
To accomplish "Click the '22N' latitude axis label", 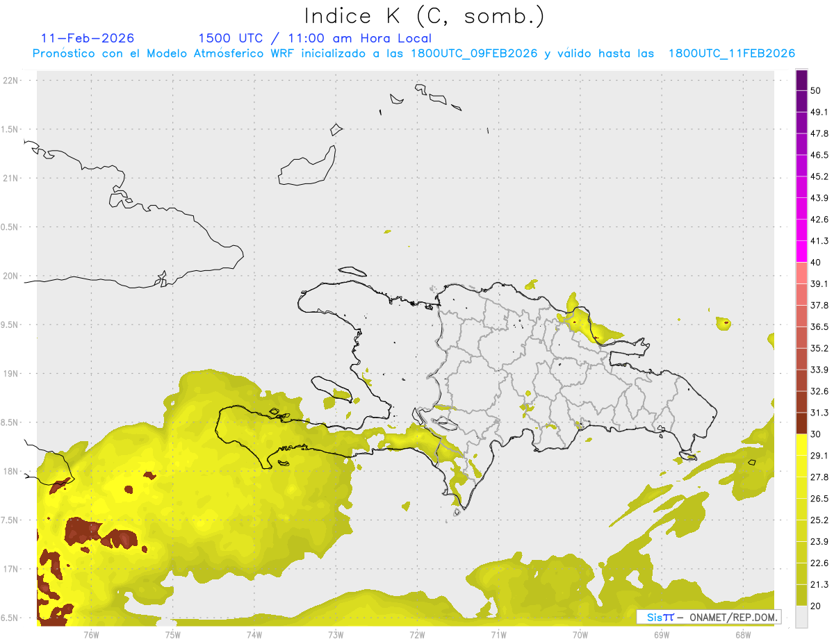I will pyautogui.click(x=11, y=81).
